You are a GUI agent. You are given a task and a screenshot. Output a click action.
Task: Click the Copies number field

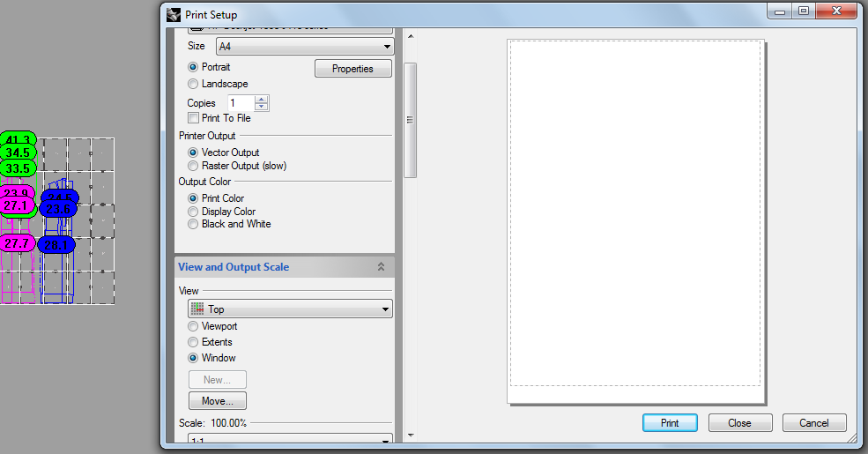(x=241, y=103)
